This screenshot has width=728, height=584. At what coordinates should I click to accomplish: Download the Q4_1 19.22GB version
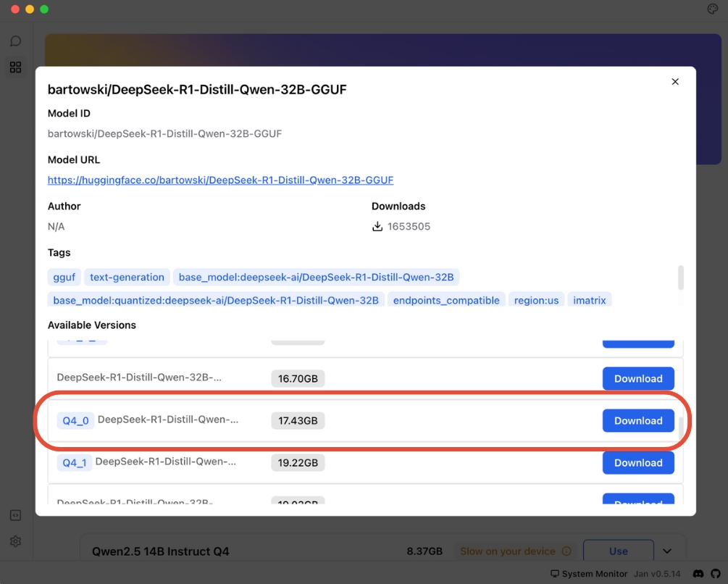pyautogui.click(x=638, y=463)
